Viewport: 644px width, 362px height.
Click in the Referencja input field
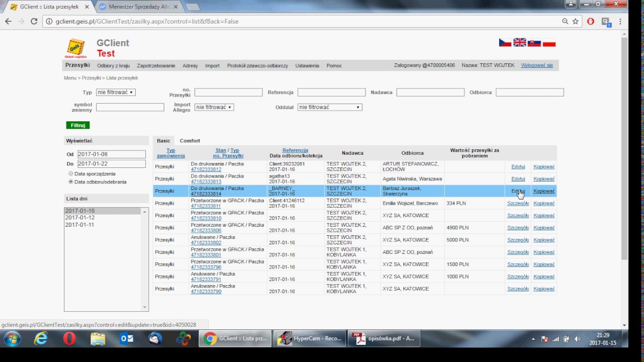point(332,93)
